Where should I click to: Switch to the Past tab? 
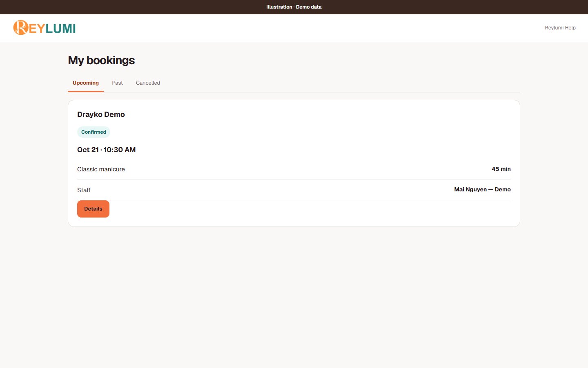point(117,83)
